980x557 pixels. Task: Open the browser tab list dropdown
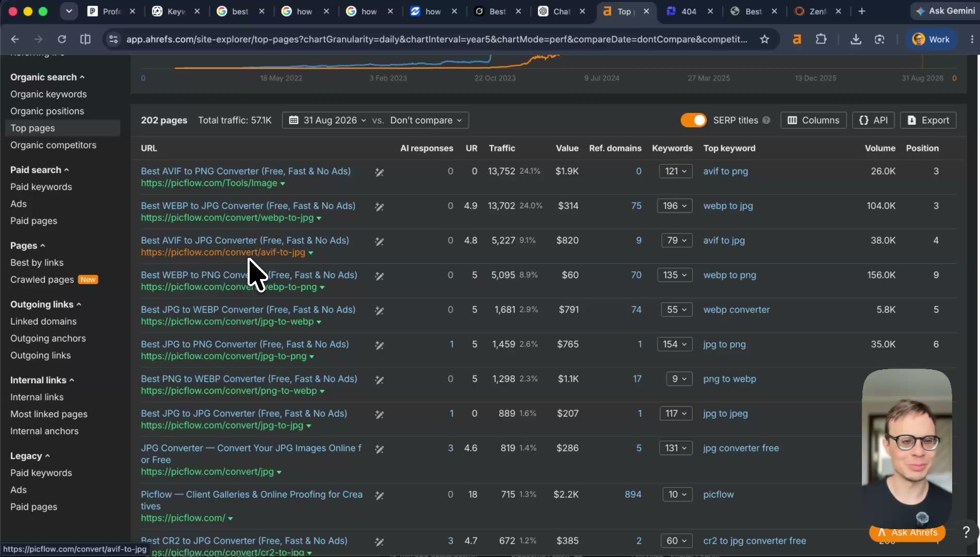69,11
